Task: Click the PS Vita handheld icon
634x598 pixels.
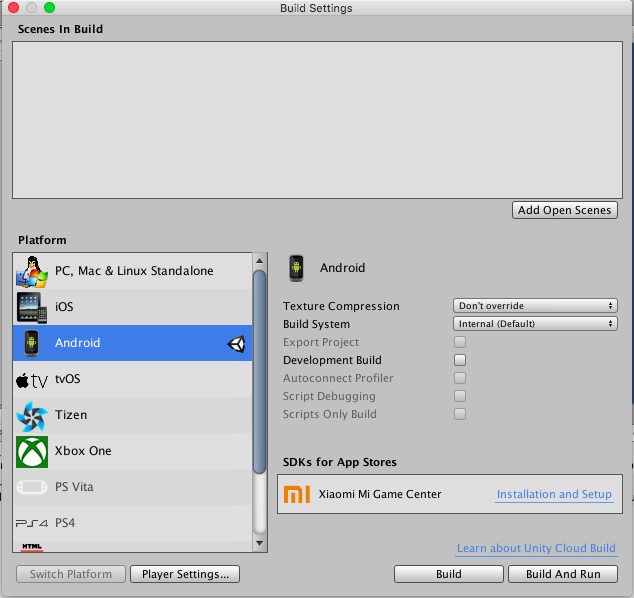Action: pos(32,487)
